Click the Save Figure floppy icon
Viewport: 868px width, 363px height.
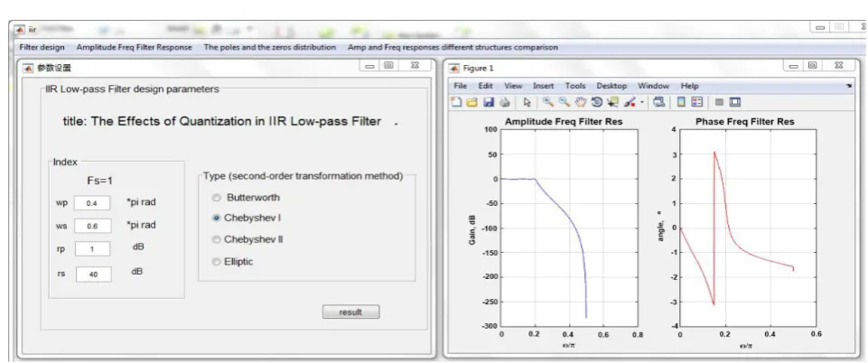click(489, 102)
